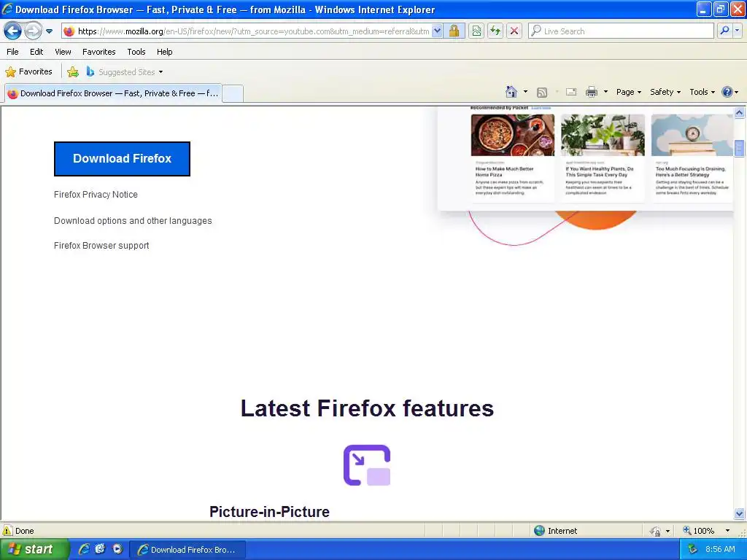Screen dimensions: 747x560
Task: Click the Internet Explorer title bar icon
Action: [x=7, y=9]
